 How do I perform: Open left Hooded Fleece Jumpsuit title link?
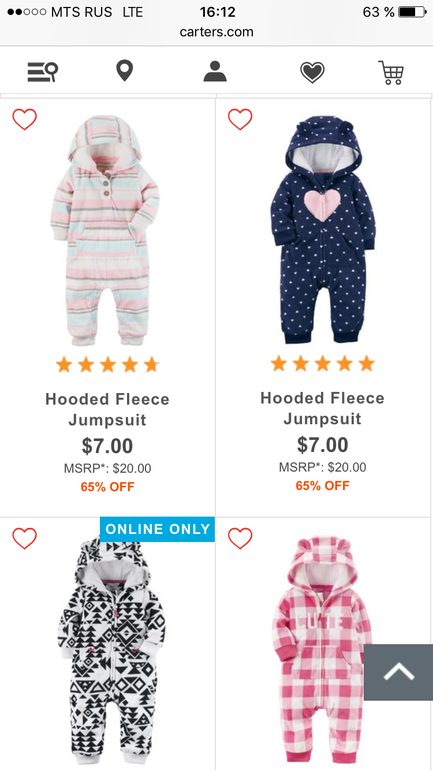pos(108,410)
